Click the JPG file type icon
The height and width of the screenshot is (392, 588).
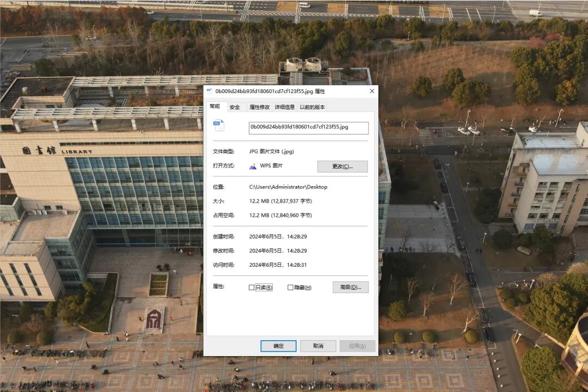(x=219, y=125)
